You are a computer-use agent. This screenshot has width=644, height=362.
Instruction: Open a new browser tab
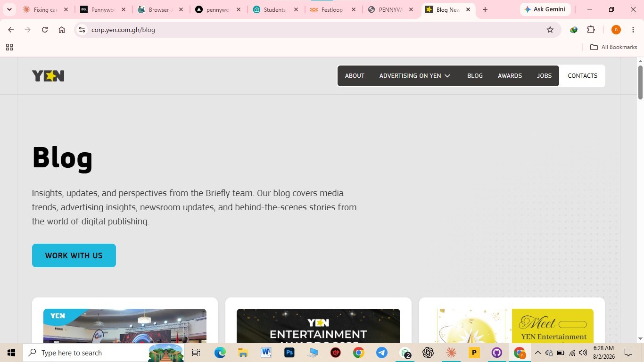(x=485, y=9)
